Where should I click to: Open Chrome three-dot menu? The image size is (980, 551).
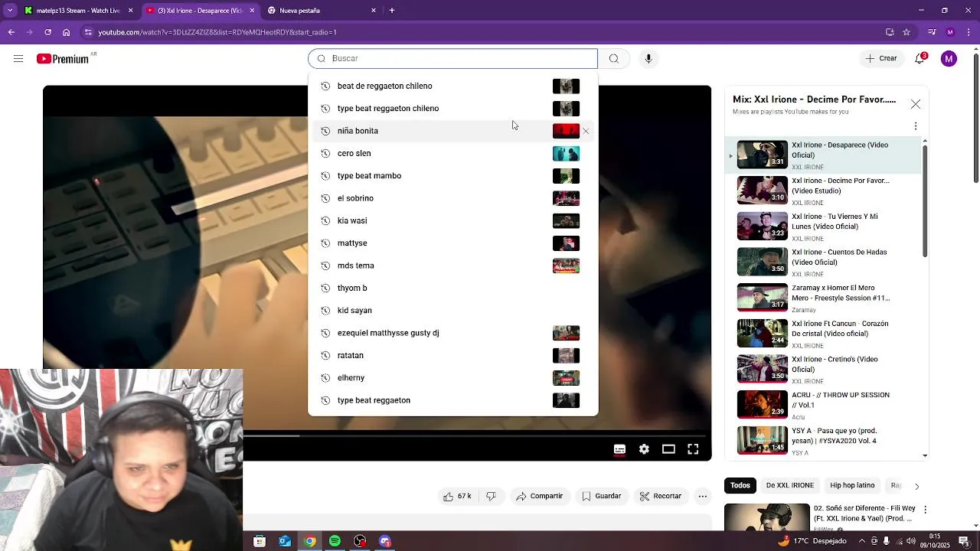(969, 32)
